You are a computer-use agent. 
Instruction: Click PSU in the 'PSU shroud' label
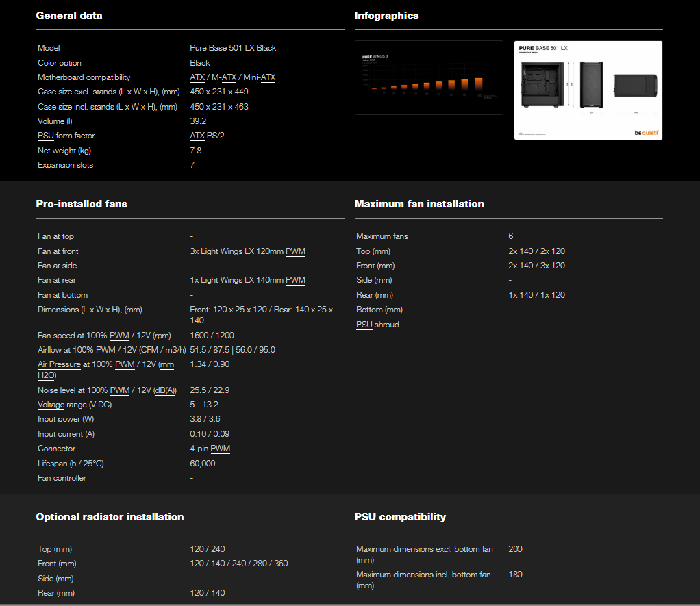(x=364, y=325)
